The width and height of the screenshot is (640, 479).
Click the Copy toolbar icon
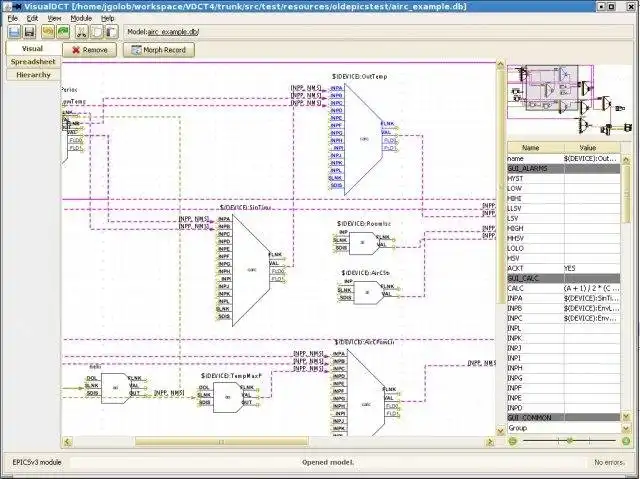point(96,32)
